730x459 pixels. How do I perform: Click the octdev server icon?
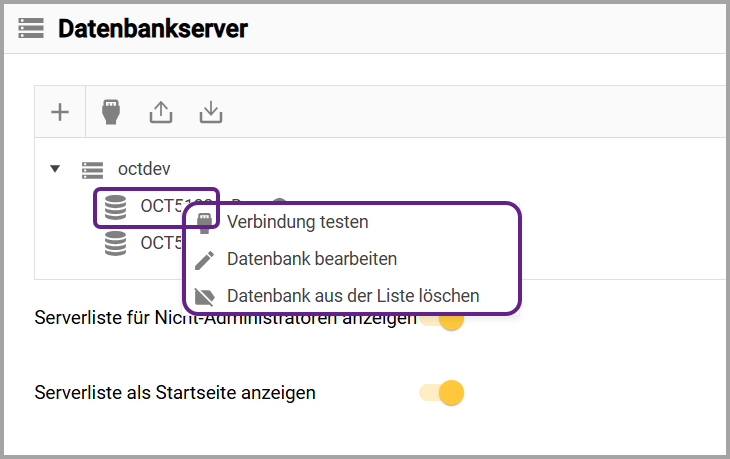point(93,170)
